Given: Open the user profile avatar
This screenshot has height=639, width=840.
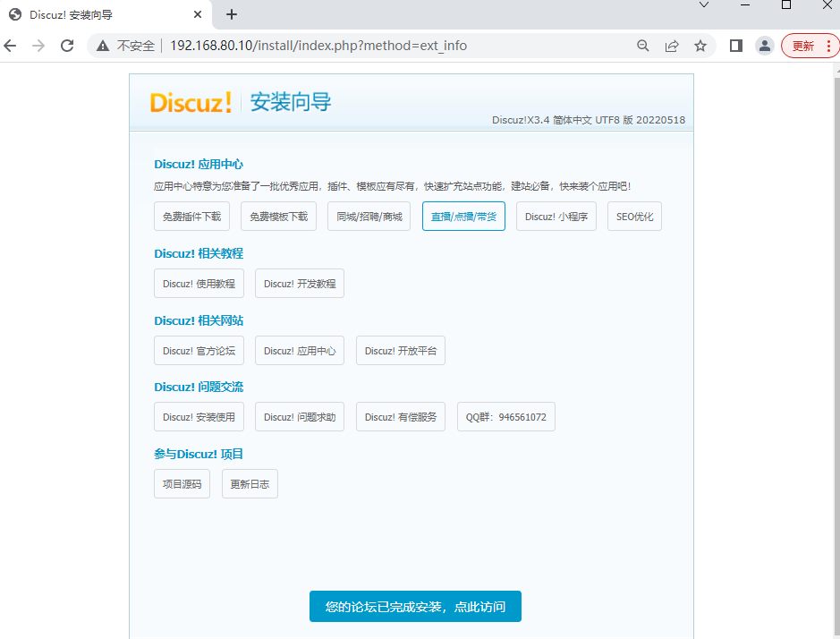Looking at the screenshot, I should tap(765, 46).
